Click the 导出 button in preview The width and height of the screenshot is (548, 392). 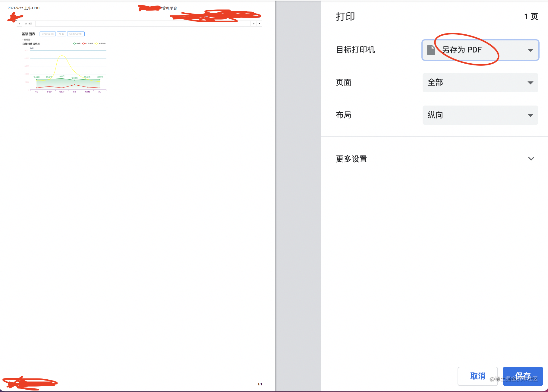[61, 34]
